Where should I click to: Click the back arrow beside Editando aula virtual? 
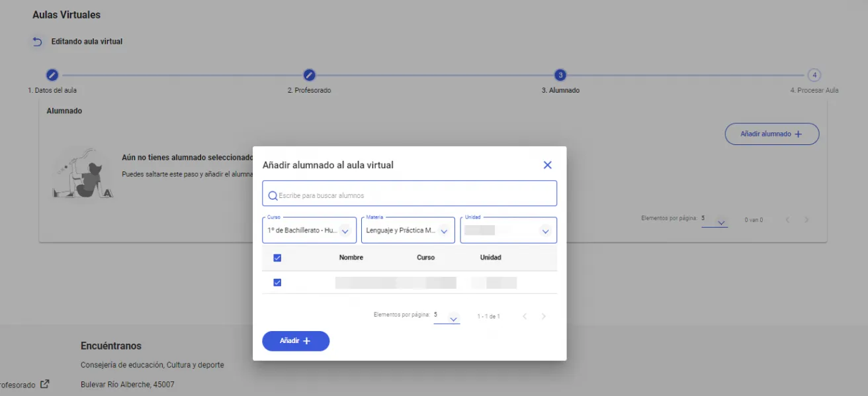pyautogui.click(x=38, y=42)
